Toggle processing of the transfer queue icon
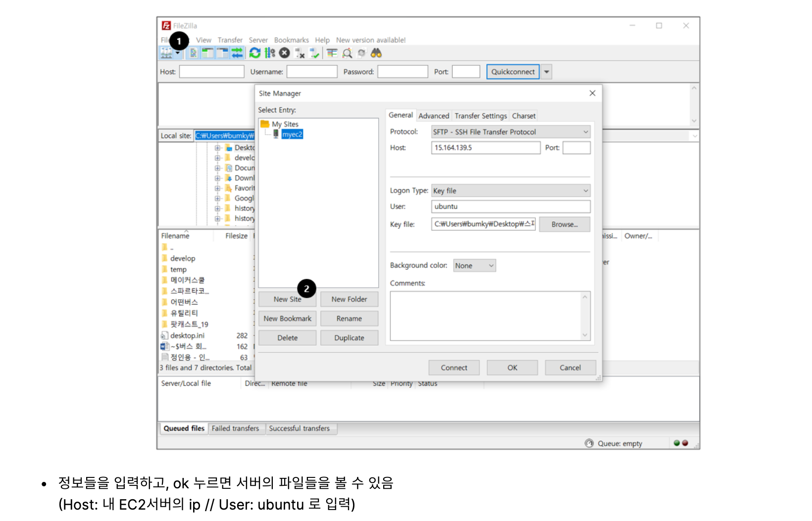Image resolution: width=812 pixels, height=521 pixels. (x=270, y=53)
